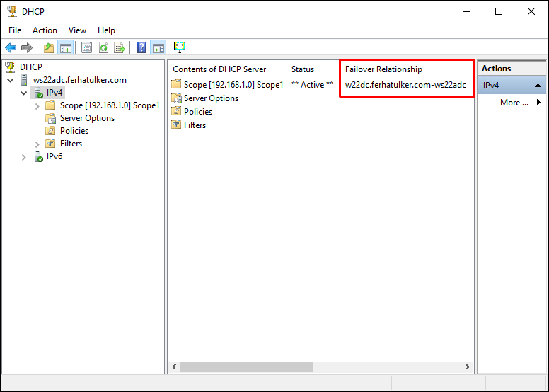Click the Forward arrow toolbar button
Screen dimensions: 549x392
27,47
